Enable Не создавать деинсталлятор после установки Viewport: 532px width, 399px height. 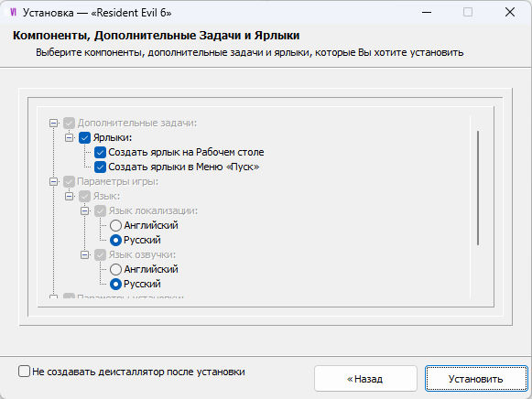pyautogui.click(x=24, y=372)
